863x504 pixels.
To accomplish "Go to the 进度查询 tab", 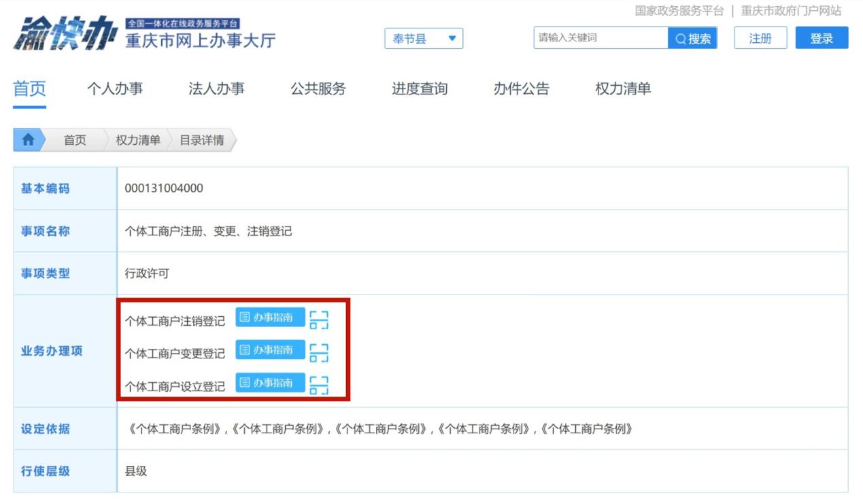I will [420, 88].
